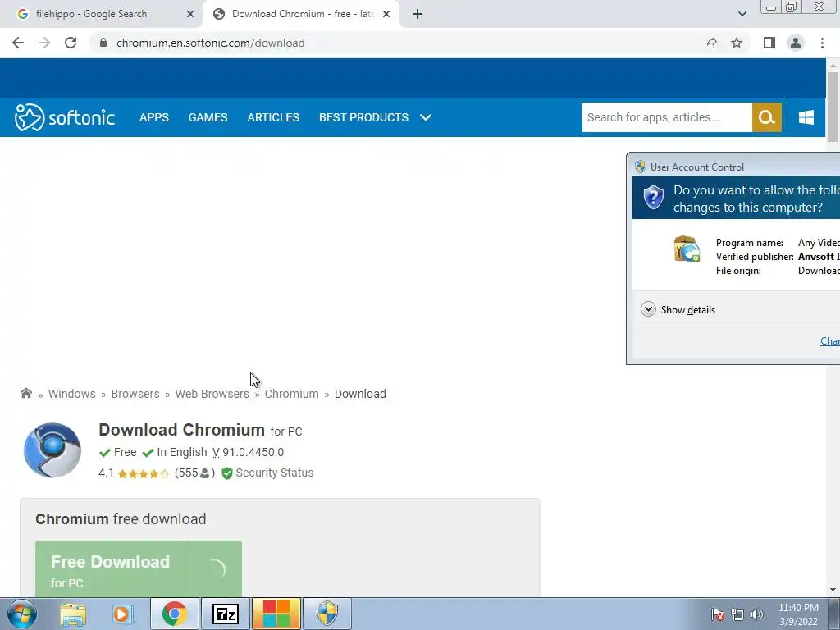Open the 7-Zip taskbar icon

[x=225, y=614]
